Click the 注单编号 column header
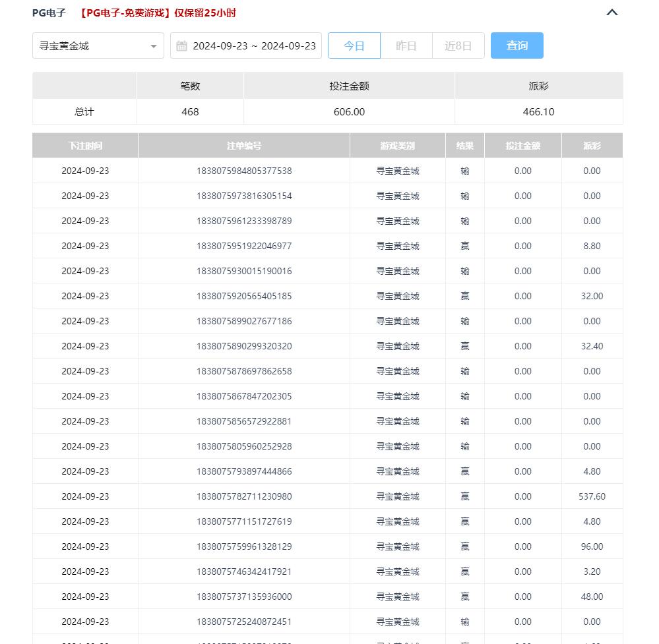Viewport: 659px width, 644px height. click(x=243, y=146)
